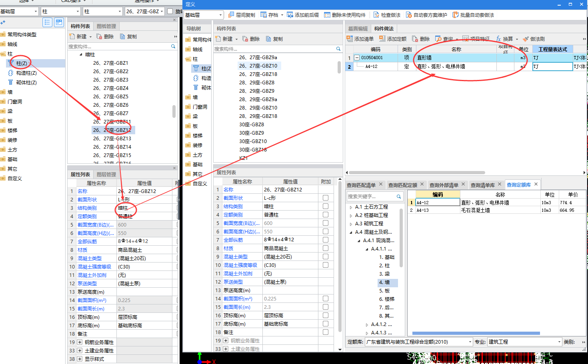This screenshot has height=364, width=588.
Task: Tick the 截面面积 附加 checkbox
Action: [326, 298]
